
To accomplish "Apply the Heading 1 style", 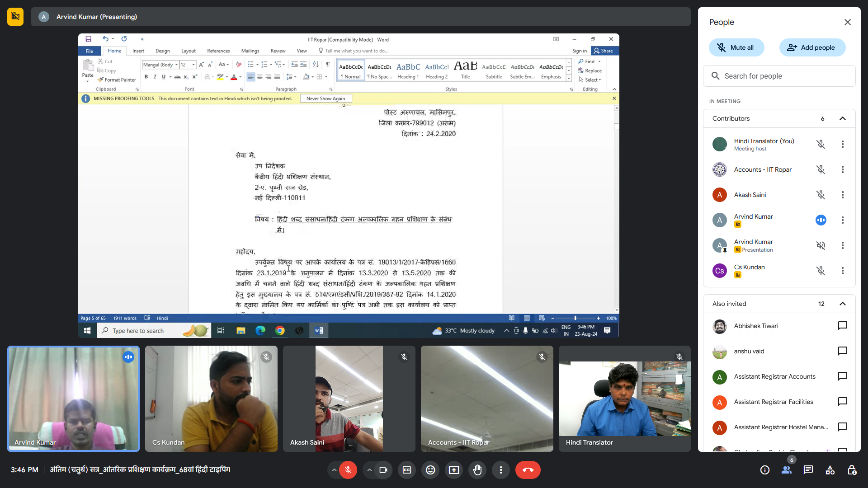I will [408, 71].
